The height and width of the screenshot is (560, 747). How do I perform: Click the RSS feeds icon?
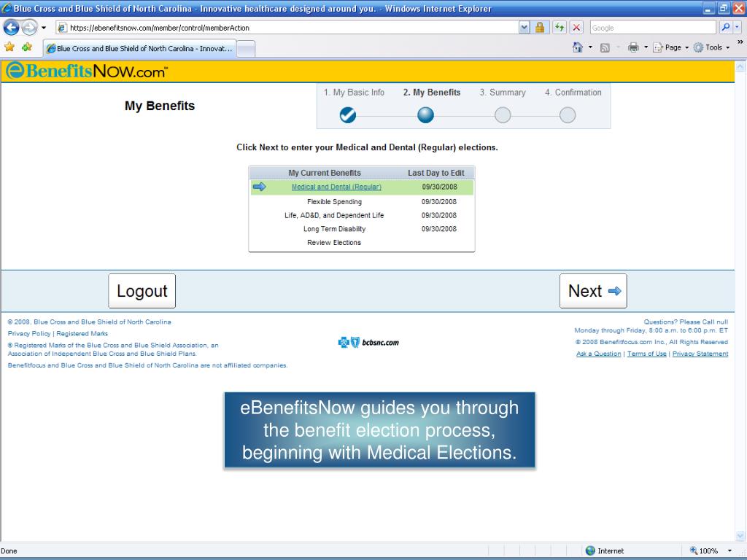pos(605,47)
